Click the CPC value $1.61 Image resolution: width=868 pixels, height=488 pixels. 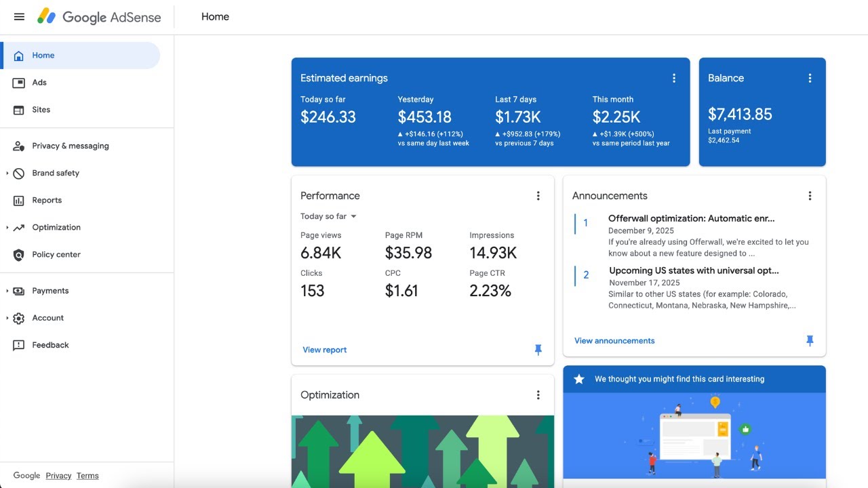pos(401,291)
